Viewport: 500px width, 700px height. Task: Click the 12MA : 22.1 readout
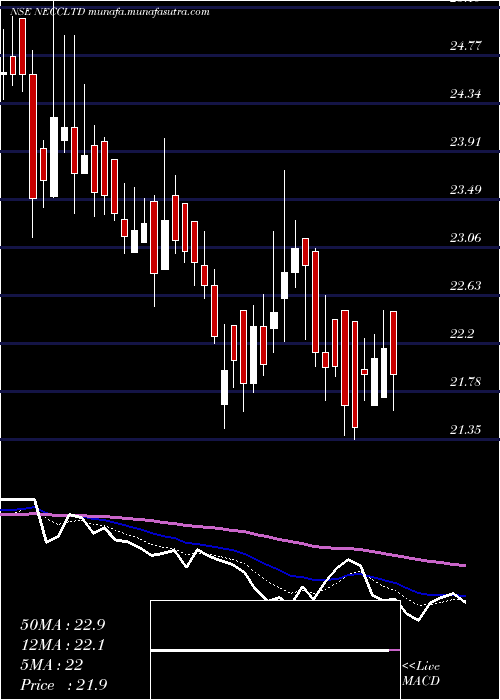coord(62,645)
